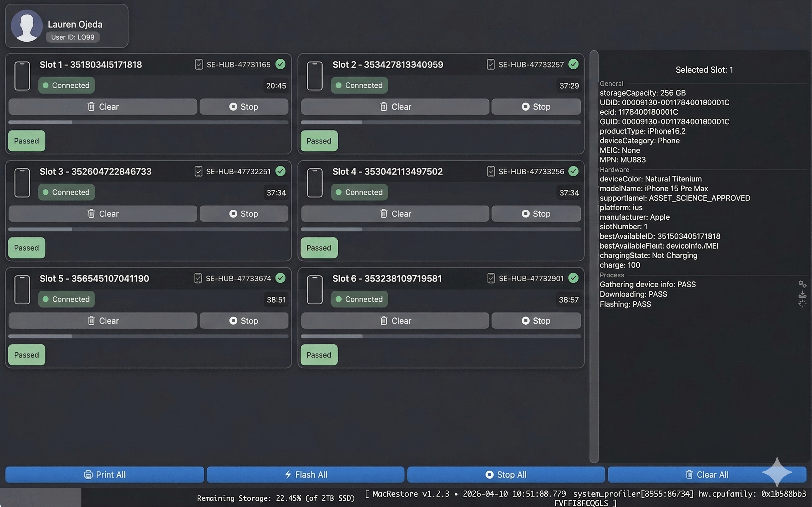This screenshot has width=812, height=507.
Task: Click the lightning icon on Flash All
Action: click(288, 474)
